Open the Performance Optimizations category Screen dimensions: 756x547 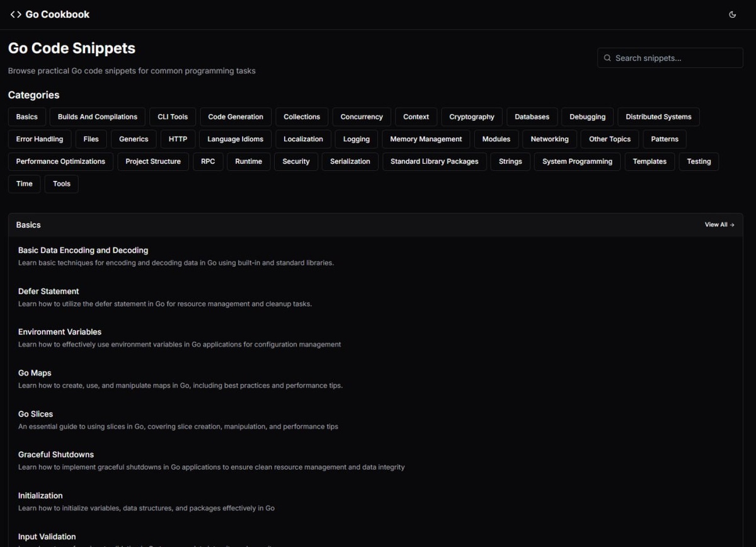[60, 161]
